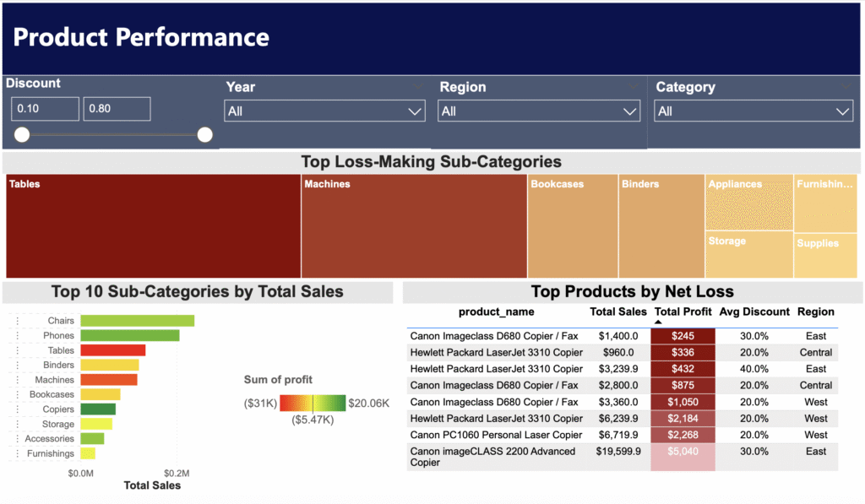The width and height of the screenshot is (865, 504).
Task: Click the Phones bar in sales chart
Action: pyautogui.click(x=129, y=335)
